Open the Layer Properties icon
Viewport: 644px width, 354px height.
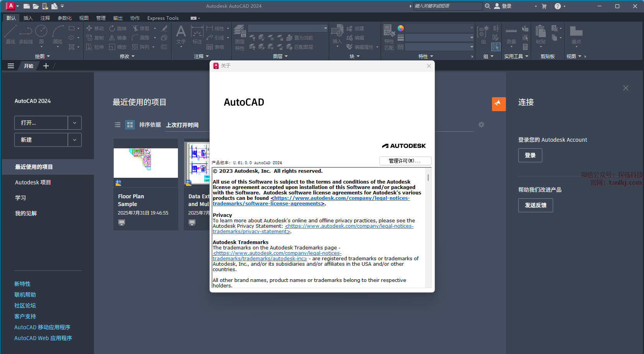[240, 34]
